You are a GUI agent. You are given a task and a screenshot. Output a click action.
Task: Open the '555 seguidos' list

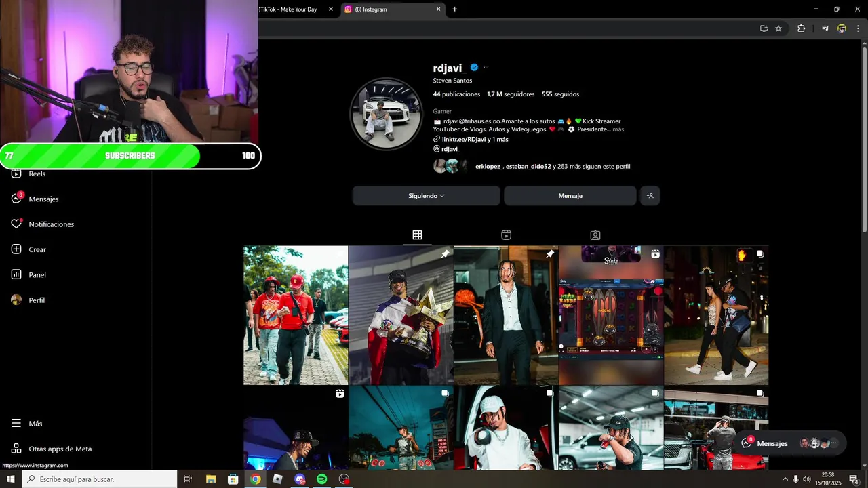click(x=560, y=94)
